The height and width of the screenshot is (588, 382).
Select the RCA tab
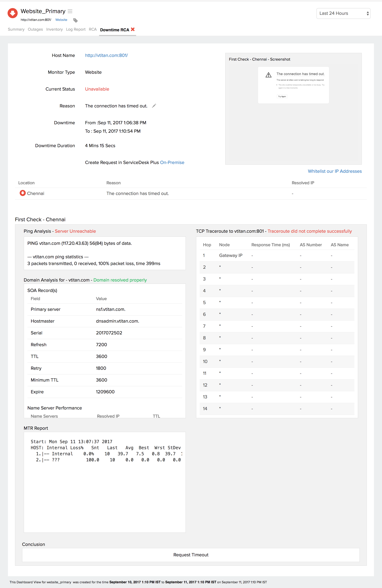pyautogui.click(x=93, y=29)
